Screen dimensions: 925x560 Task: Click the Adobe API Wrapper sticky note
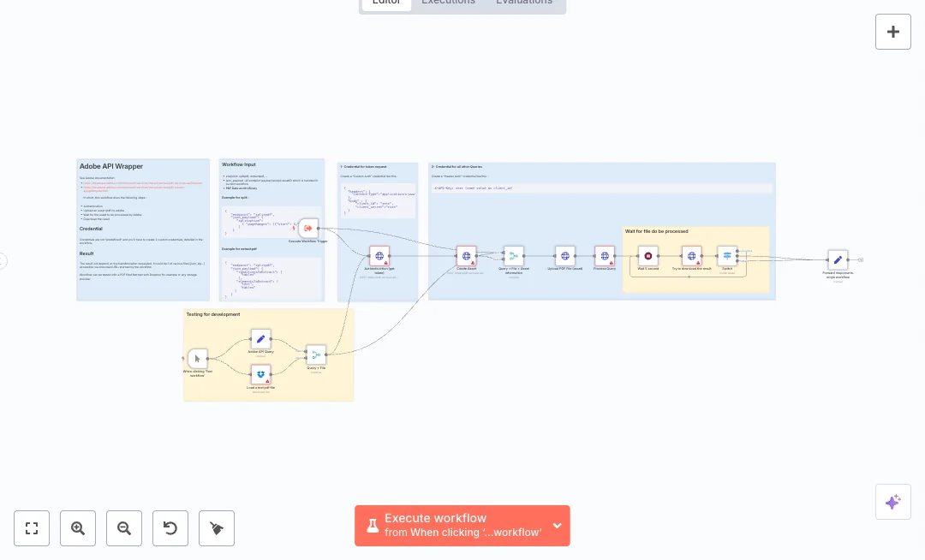[x=143, y=229]
